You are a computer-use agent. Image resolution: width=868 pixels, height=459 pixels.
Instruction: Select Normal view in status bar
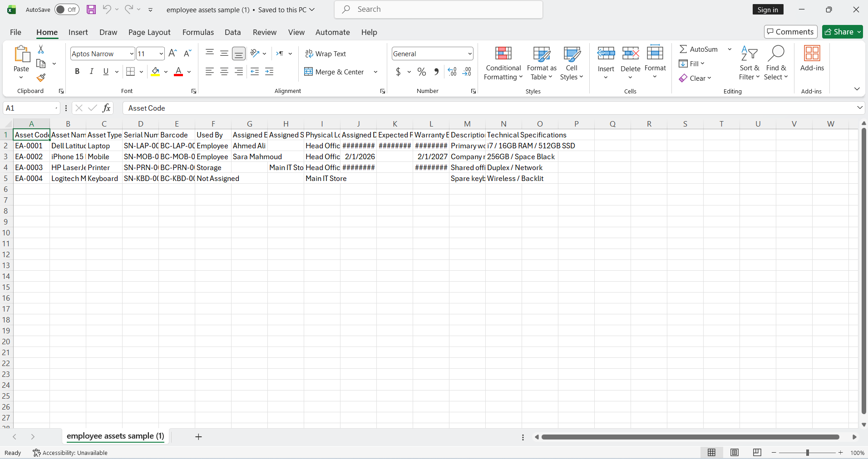click(x=712, y=453)
